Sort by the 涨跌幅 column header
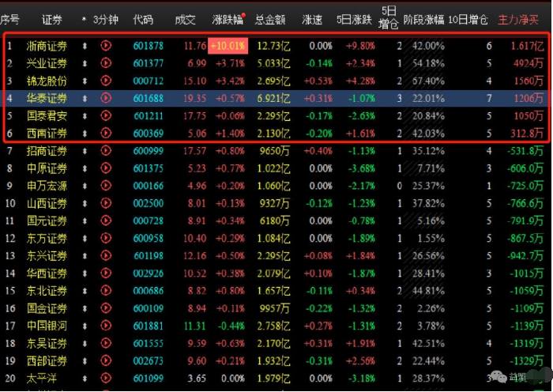 [228, 18]
